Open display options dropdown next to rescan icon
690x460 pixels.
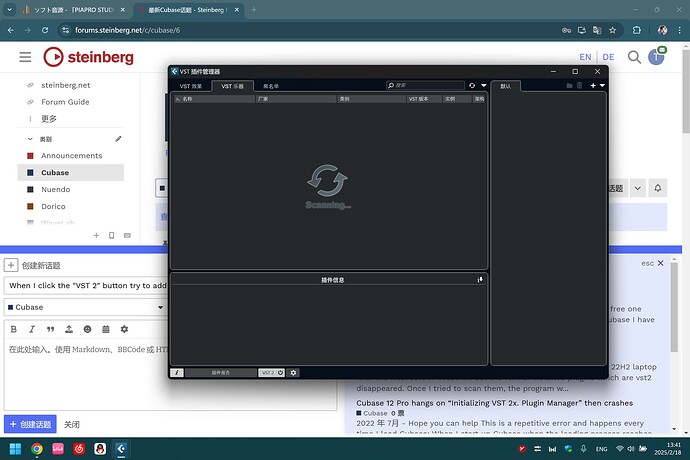click(484, 85)
